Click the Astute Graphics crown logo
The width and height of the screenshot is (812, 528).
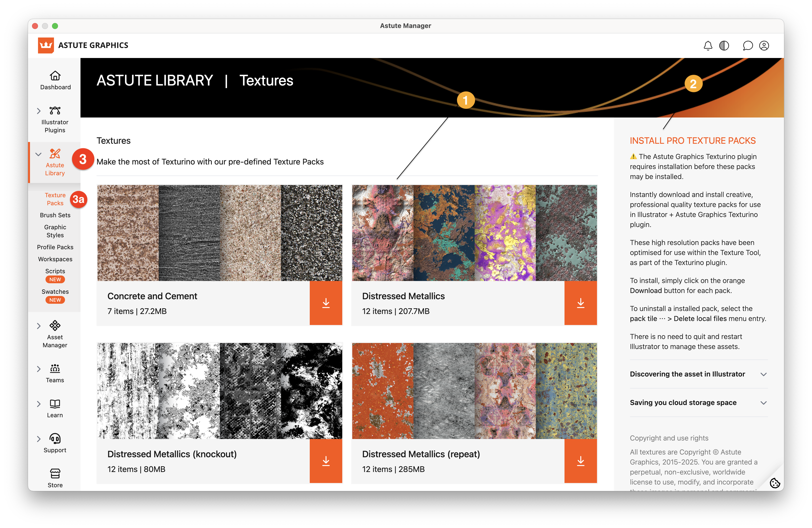pos(46,45)
